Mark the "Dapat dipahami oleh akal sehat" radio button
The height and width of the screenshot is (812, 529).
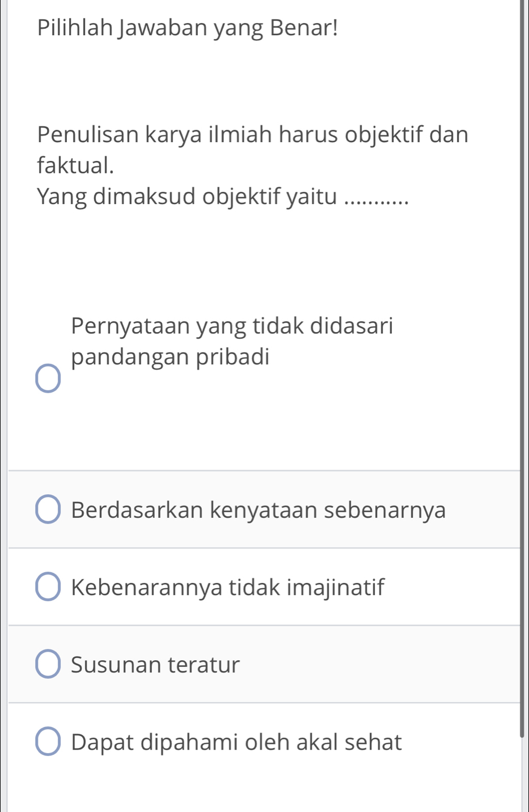48,742
